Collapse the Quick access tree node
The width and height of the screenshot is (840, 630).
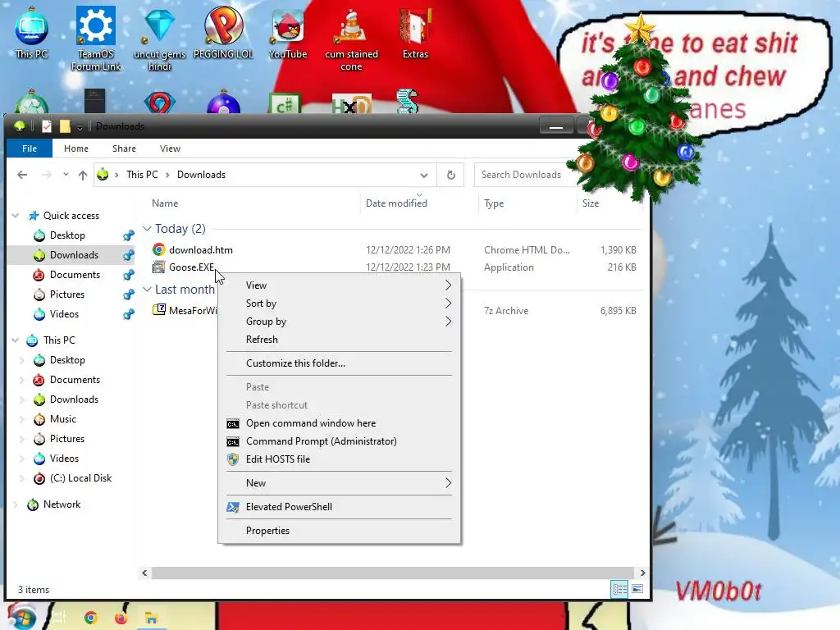(x=16, y=216)
